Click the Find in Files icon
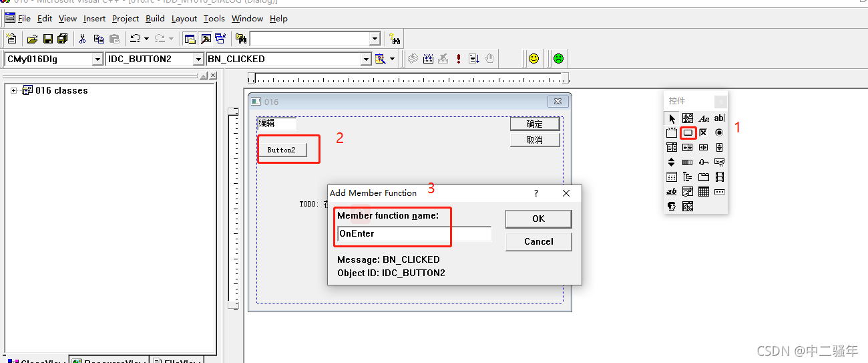The height and width of the screenshot is (363, 868). [x=241, y=39]
